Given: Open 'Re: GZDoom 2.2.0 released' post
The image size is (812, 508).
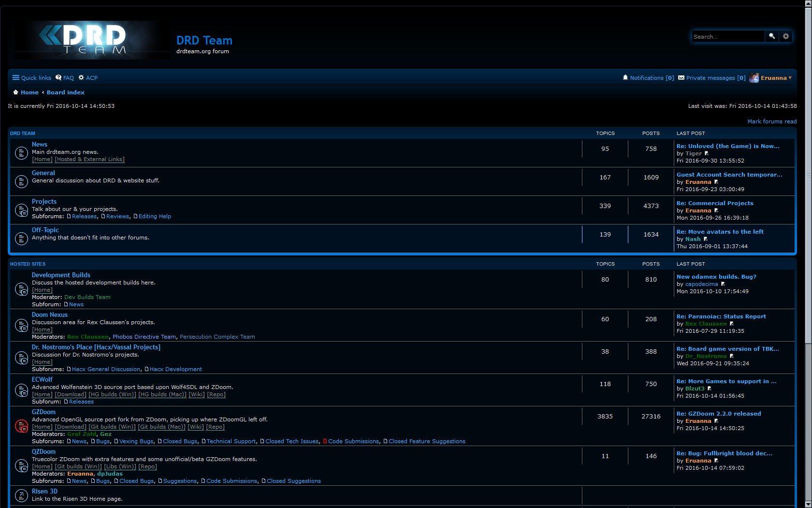Looking at the screenshot, I should click(x=719, y=414).
